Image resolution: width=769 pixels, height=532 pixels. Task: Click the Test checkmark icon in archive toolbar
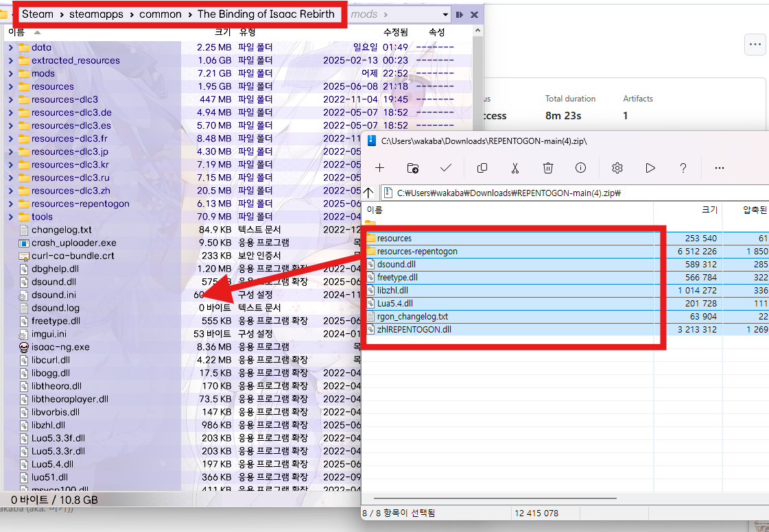point(446,168)
